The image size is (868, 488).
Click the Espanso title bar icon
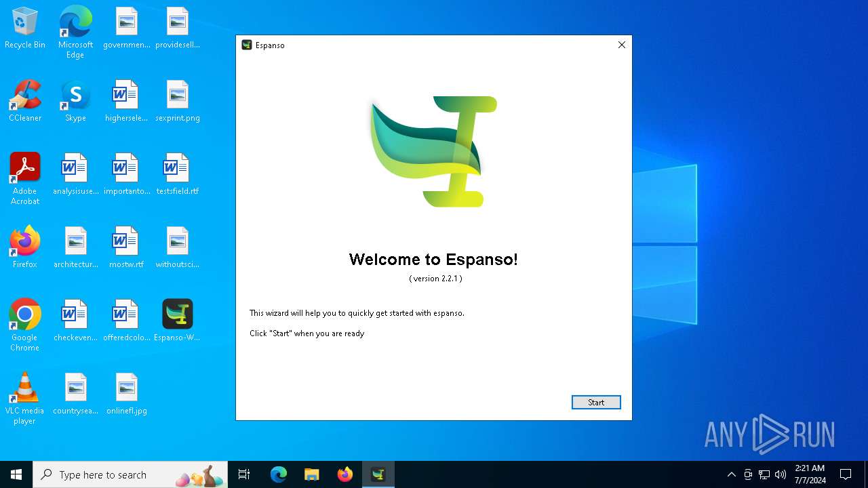click(247, 45)
